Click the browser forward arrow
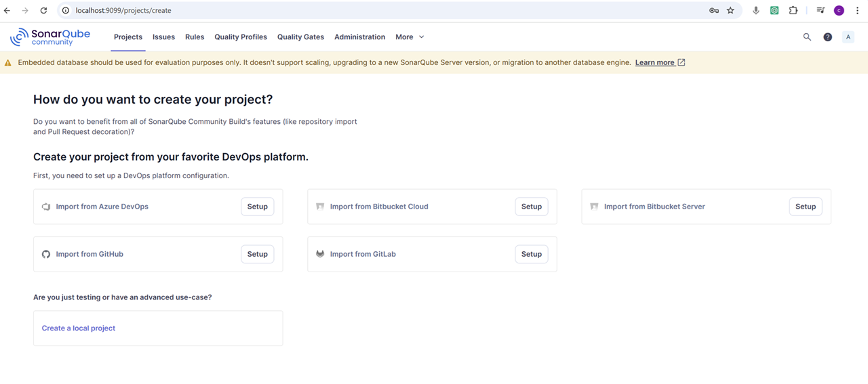The width and height of the screenshot is (868, 384). (x=25, y=11)
